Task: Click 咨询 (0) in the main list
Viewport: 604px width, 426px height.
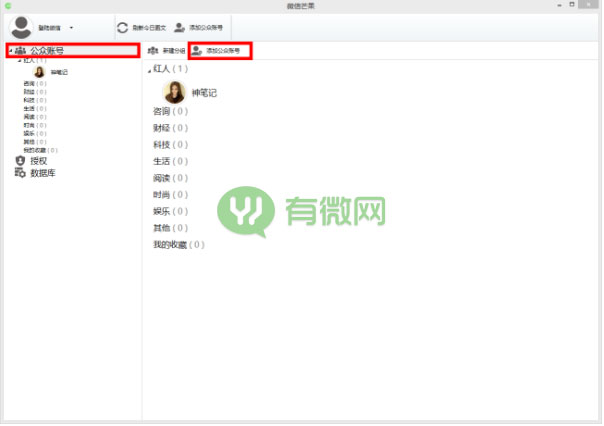Action: pos(171,112)
